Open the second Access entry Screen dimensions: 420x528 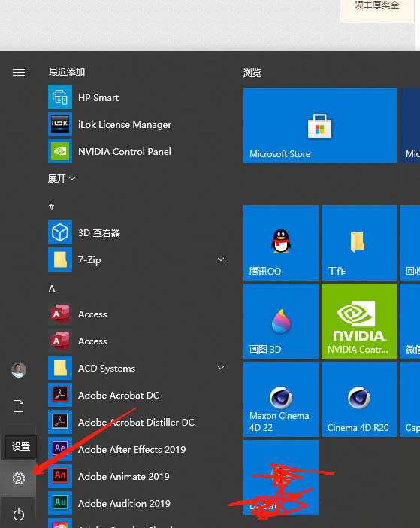[92, 341]
